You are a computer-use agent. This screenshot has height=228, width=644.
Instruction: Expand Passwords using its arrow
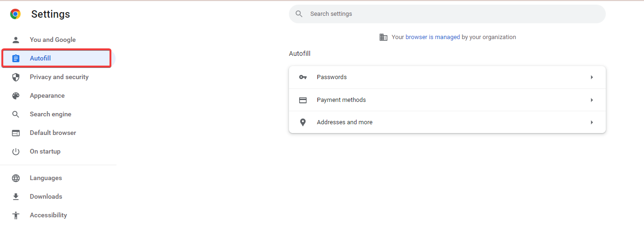click(592, 77)
